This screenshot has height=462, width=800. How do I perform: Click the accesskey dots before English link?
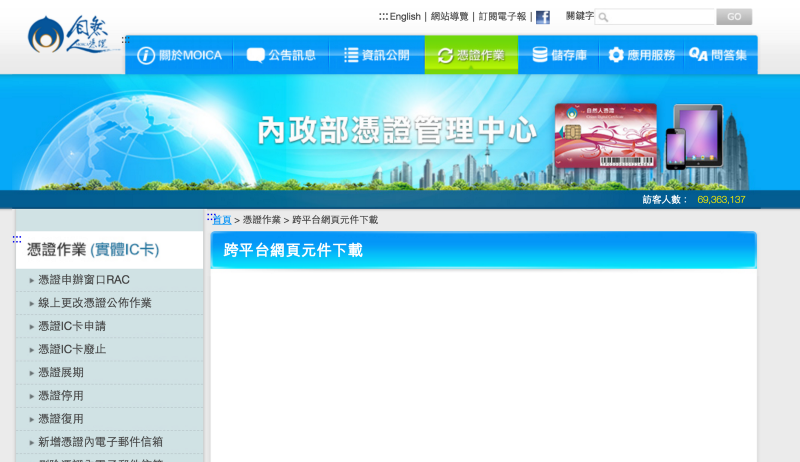[383, 17]
